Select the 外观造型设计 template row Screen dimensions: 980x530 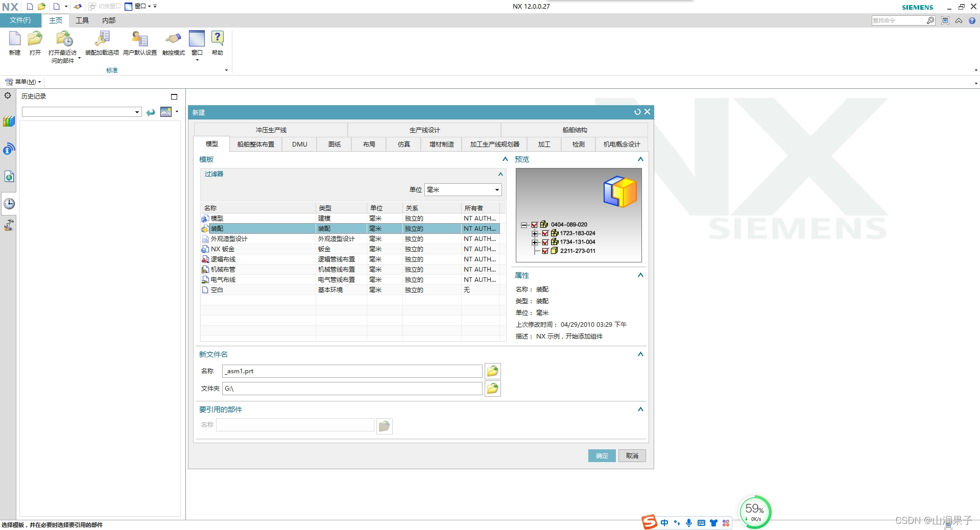(350, 239)
